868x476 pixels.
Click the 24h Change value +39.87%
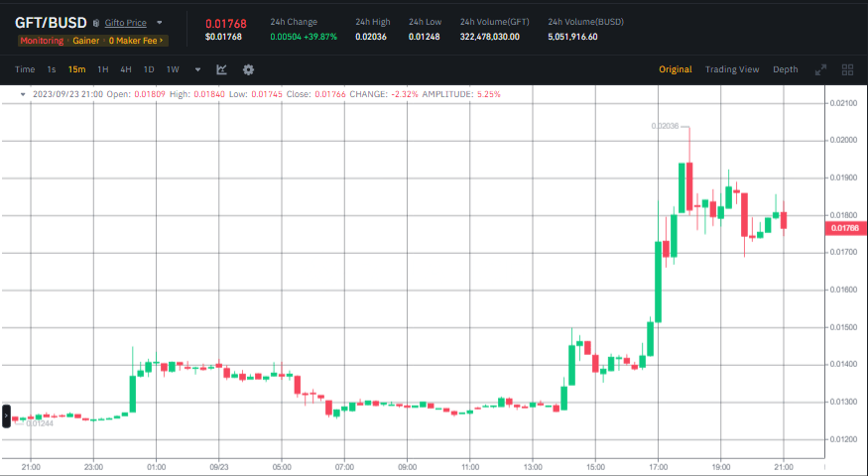pyautogui.click(x=320, y=37)
